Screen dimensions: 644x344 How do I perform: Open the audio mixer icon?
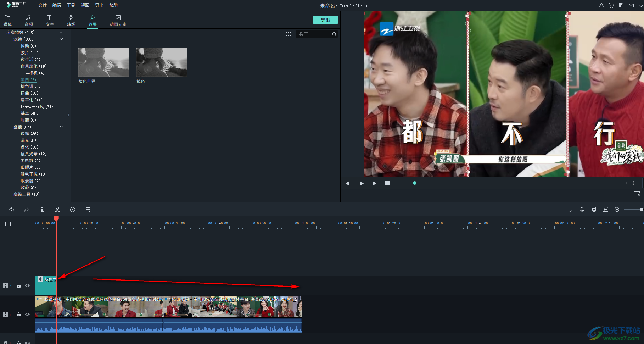(x=594, y=210)
